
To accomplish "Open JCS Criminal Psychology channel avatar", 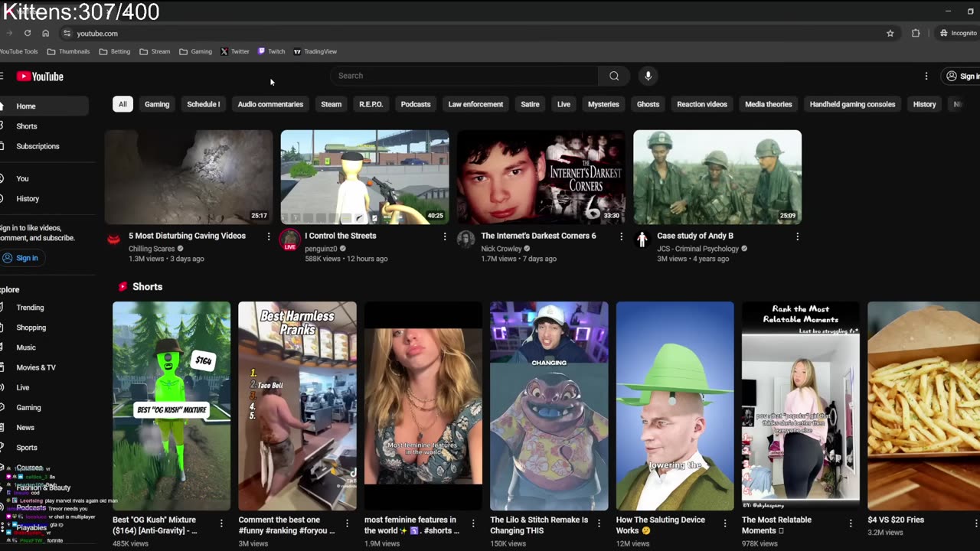I will pos(642,239).
